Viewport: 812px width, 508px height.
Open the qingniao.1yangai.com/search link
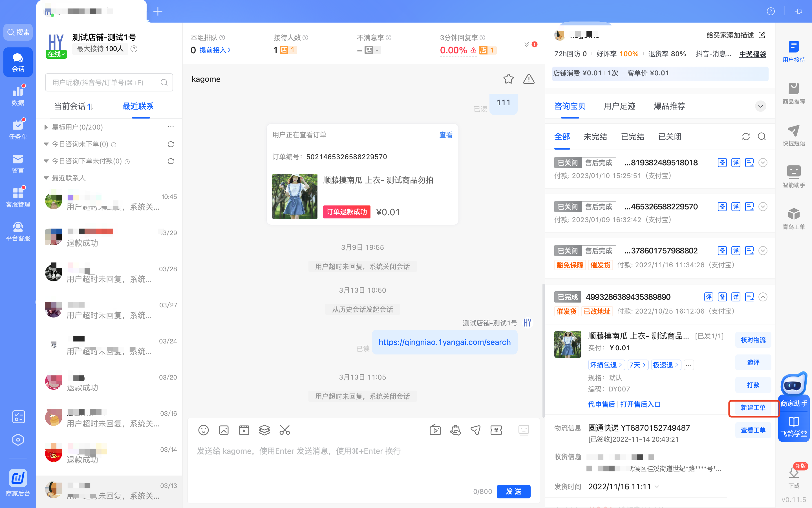click(x=444, y=342)
